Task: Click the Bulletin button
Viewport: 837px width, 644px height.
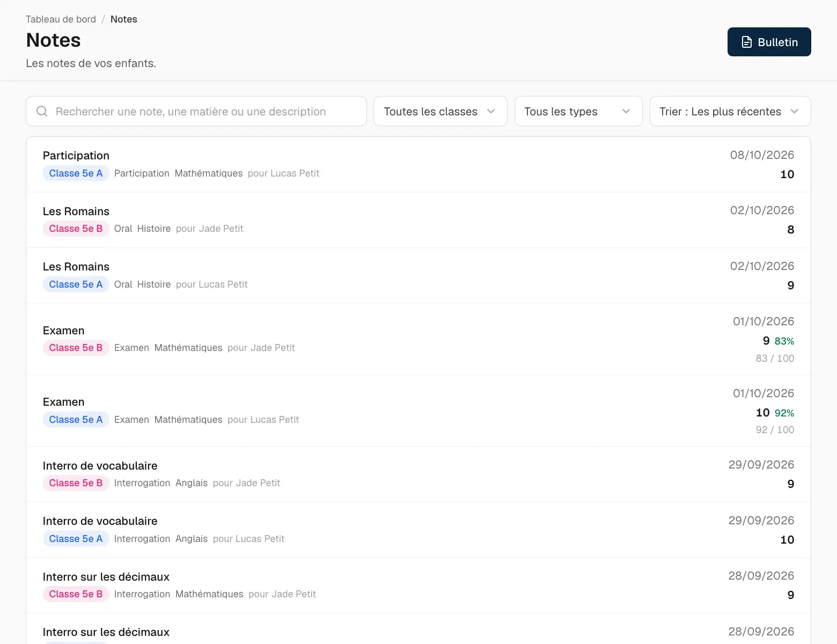Action: tap(769, 42)
